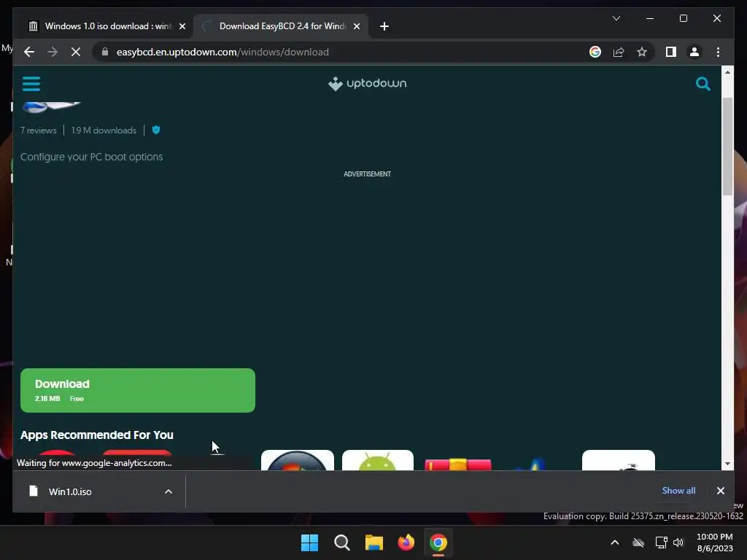The height and width of the screenshot is (560, 747).
Task: Open the network tray icon
Action: click(661, 542)
